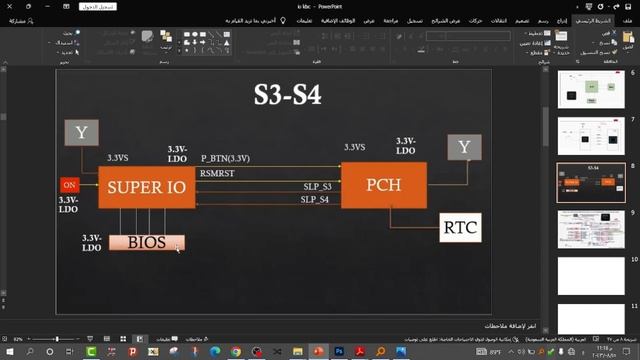The image size is (640, 360).
Task: Click the Tell Me lightbulb search box
Action: (255, 21)
